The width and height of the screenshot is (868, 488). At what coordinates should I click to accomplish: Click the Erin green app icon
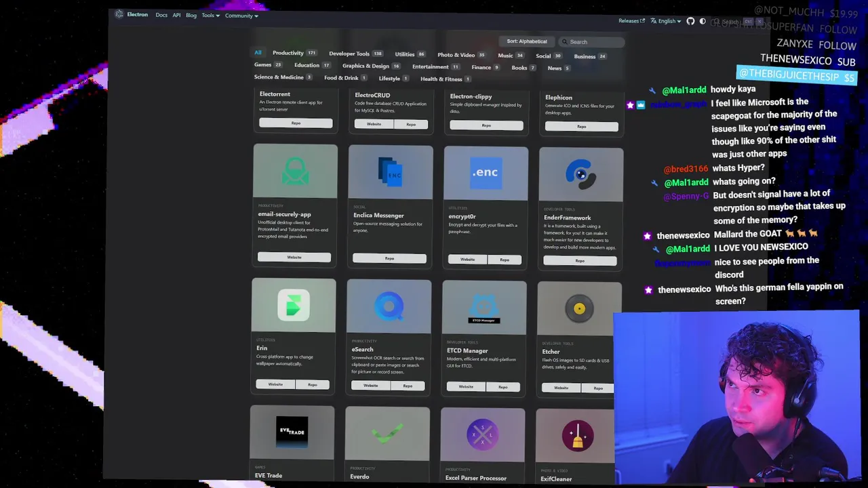(294, 305)
